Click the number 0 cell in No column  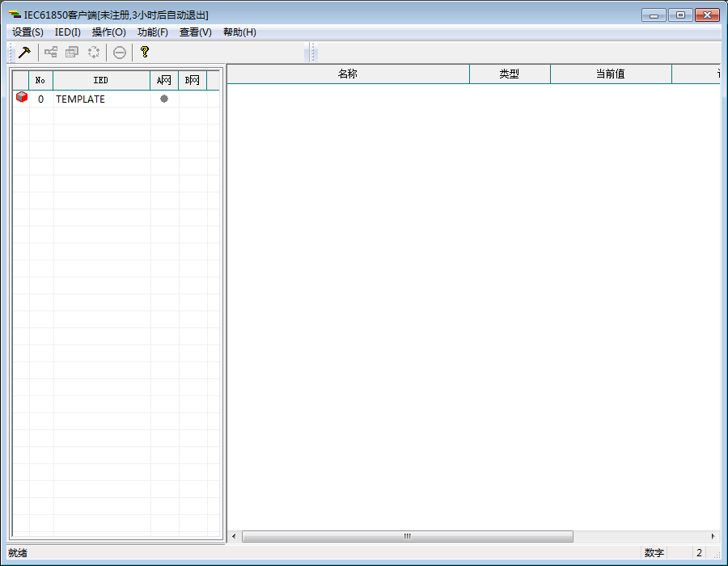pos(41,99)
